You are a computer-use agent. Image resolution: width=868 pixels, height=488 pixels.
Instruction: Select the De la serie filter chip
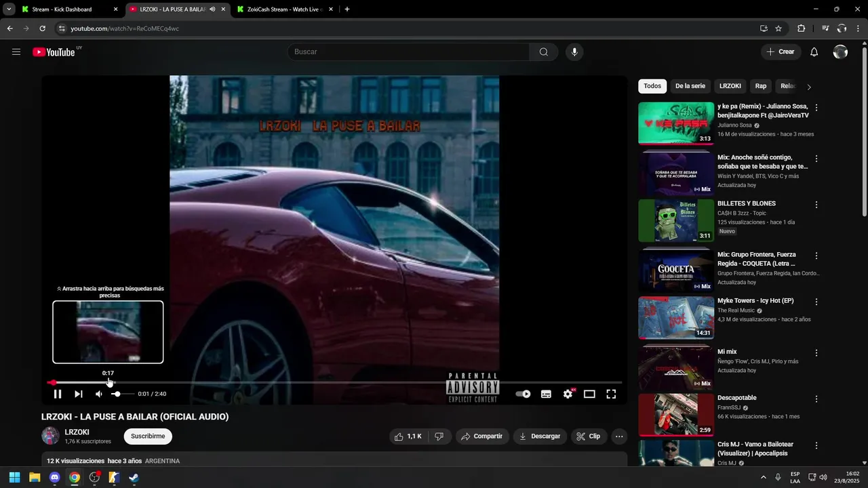tap(690, 86)
